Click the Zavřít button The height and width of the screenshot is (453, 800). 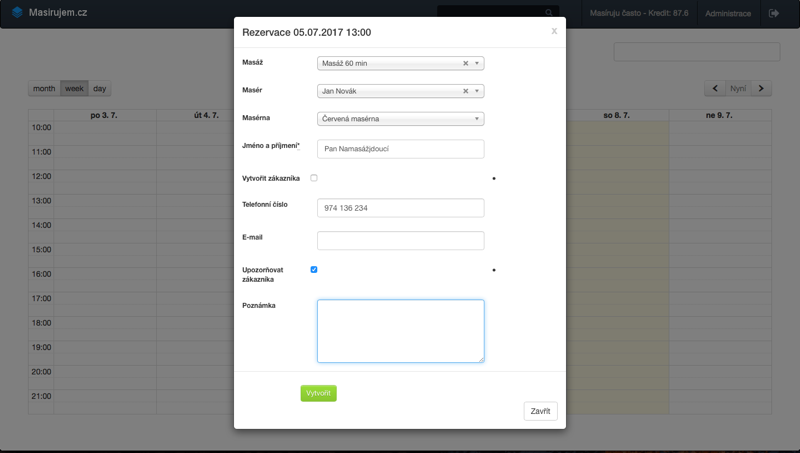point(540,411)
